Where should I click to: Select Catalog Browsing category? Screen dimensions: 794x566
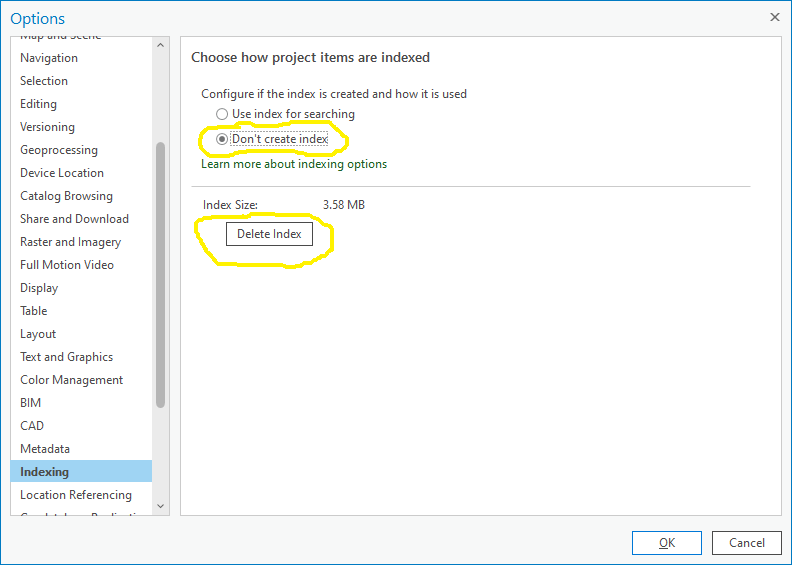pyautogui.click(x=66, y=196)
